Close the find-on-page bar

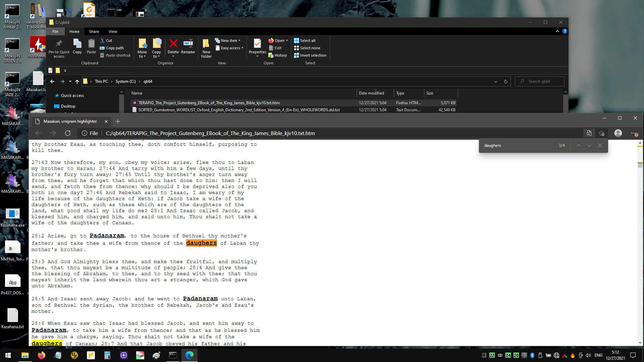point(600,145)
